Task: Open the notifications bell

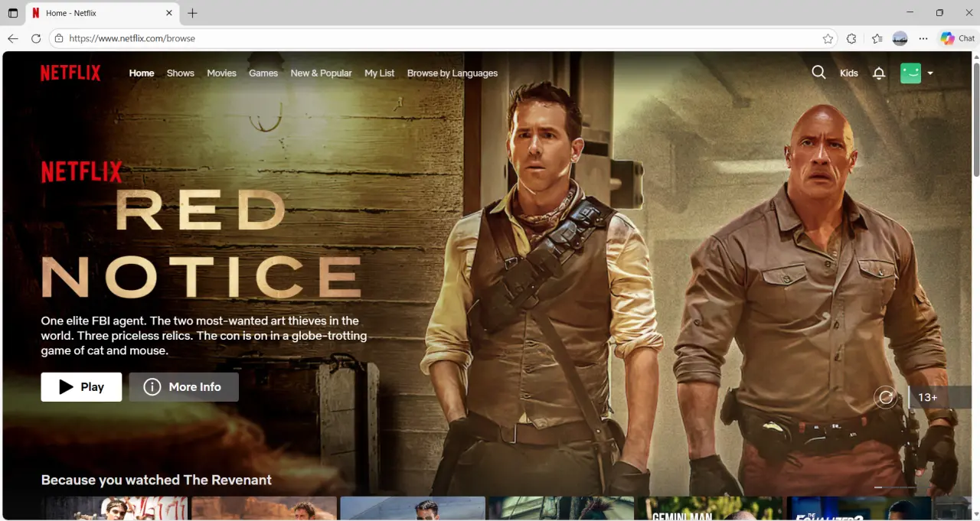Action: [x=879, y=73]
